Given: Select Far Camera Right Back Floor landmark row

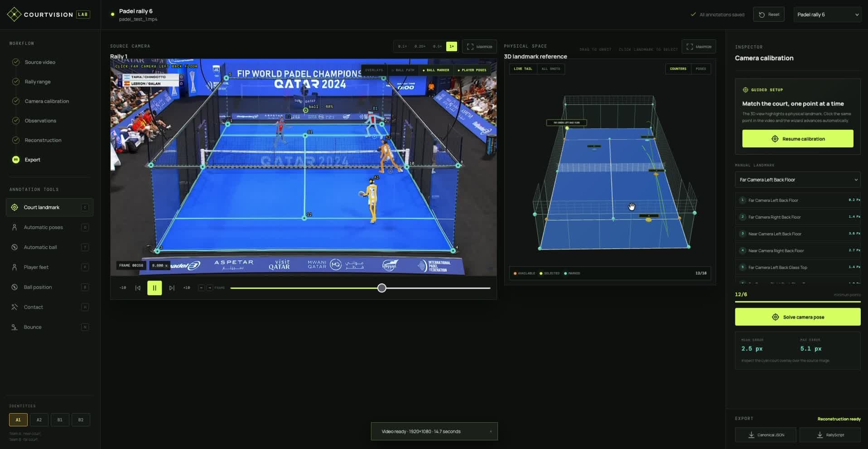Looking at the screenshot, I should (798, 217).
